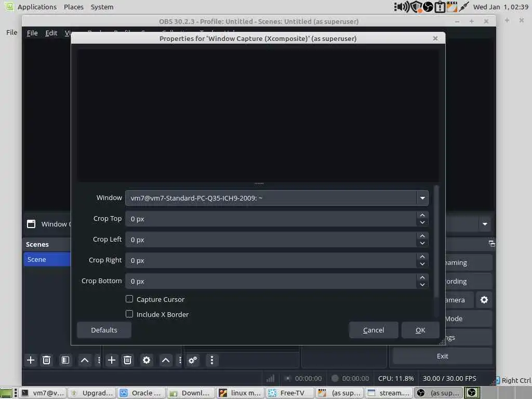This screenshot has height=399, width=532.
Task: Close the properties dialog with X
Action: tap(435, 38)
